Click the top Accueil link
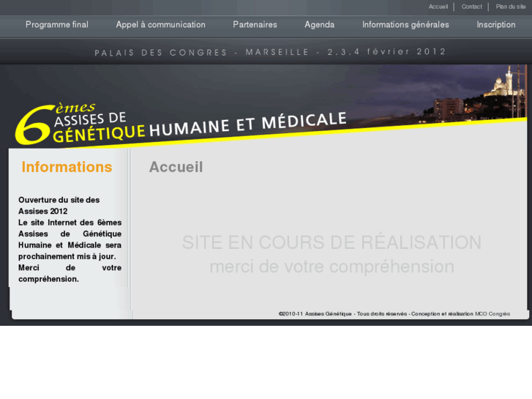 [x=438, y=7]
